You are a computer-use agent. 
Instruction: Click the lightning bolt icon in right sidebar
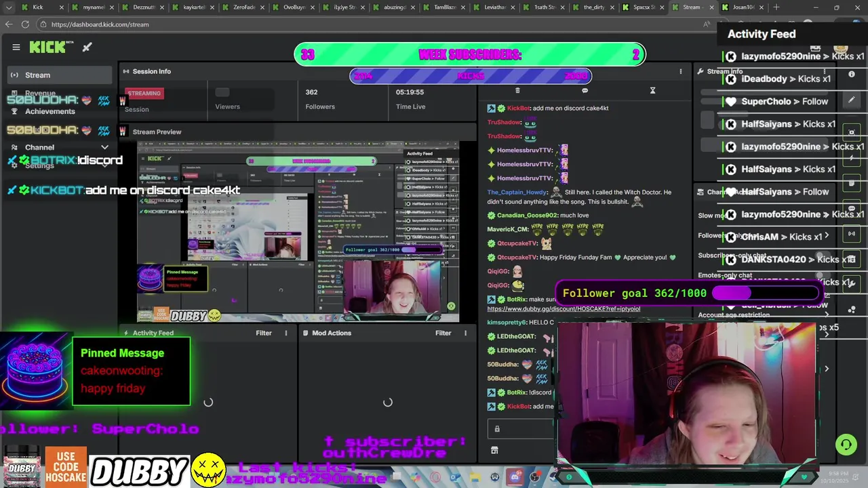click(852, 157)
